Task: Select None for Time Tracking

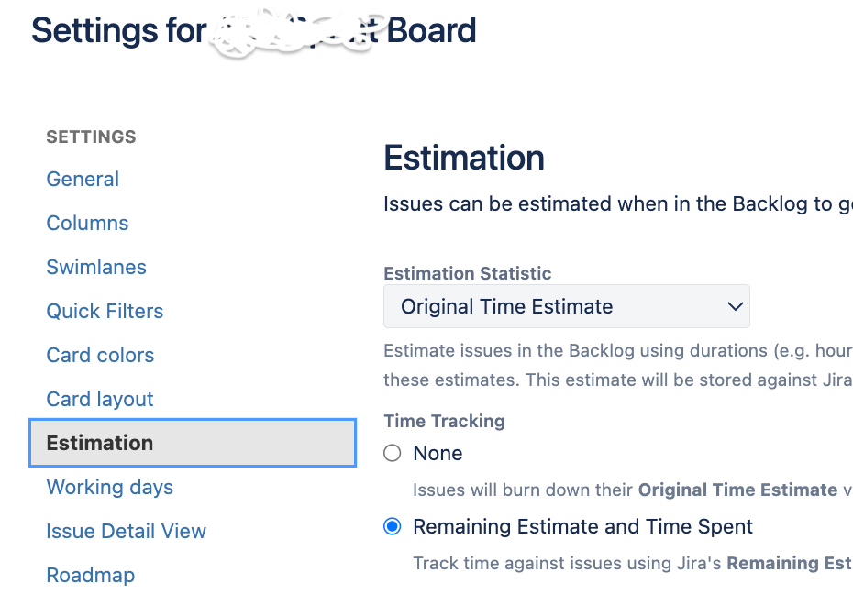Action: 393,453
